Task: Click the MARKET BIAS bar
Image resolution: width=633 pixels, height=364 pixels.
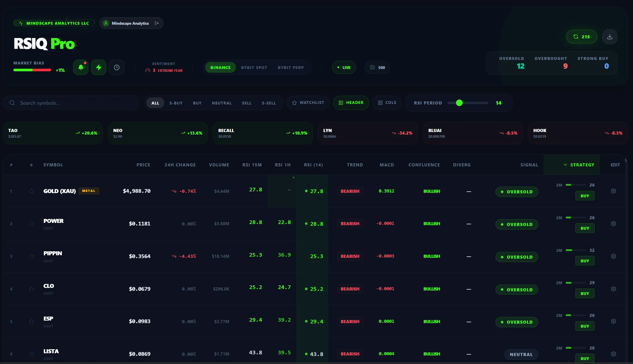Action: [x=32, y=70]
